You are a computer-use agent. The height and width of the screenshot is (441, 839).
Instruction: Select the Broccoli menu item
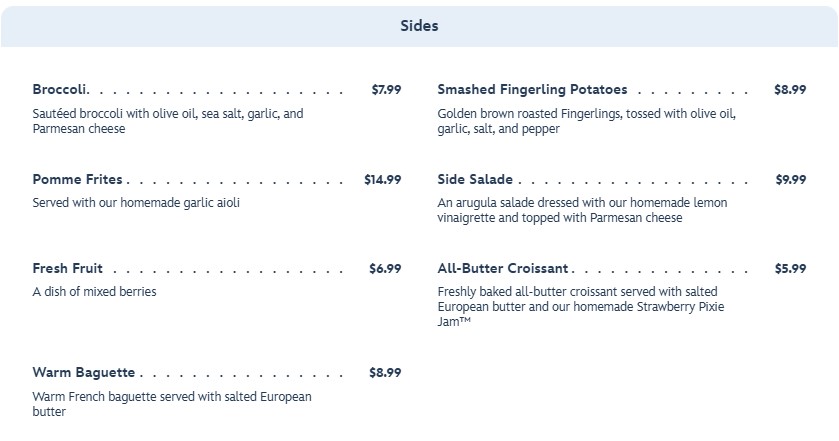point(60,89)
